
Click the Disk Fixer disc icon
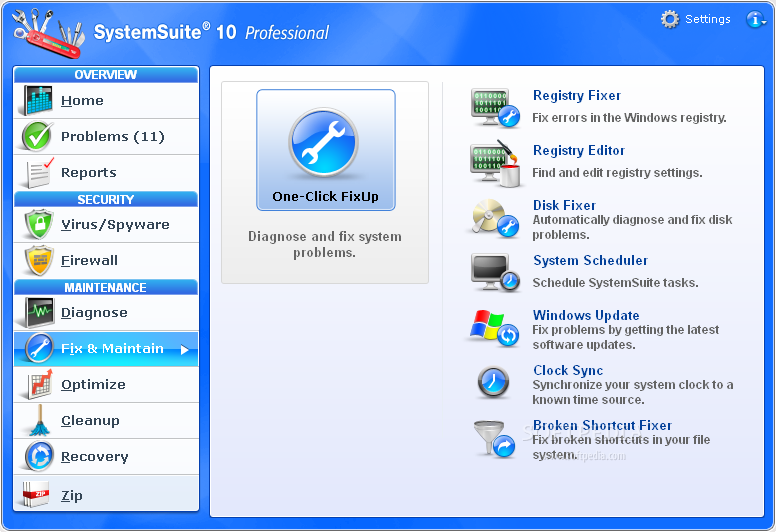495,218
